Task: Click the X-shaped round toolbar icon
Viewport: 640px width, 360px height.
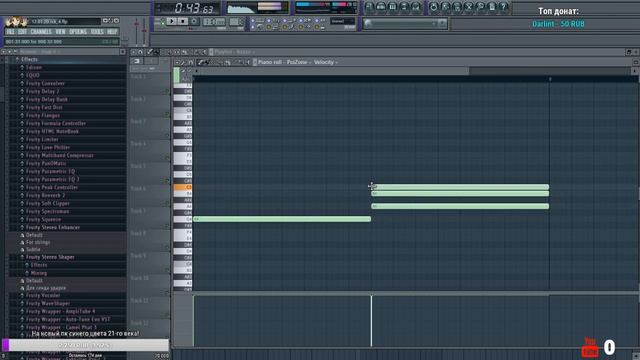Action: tap(469, 7)
